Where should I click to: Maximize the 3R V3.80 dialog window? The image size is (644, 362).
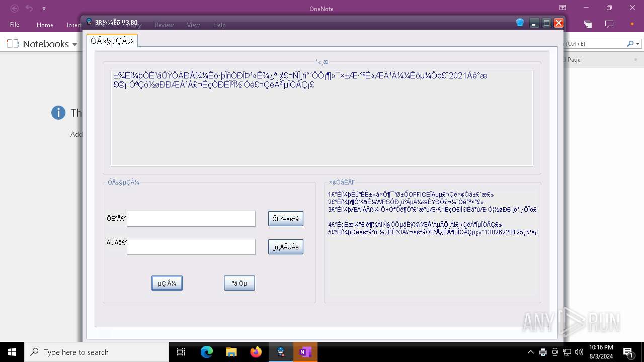546,23
